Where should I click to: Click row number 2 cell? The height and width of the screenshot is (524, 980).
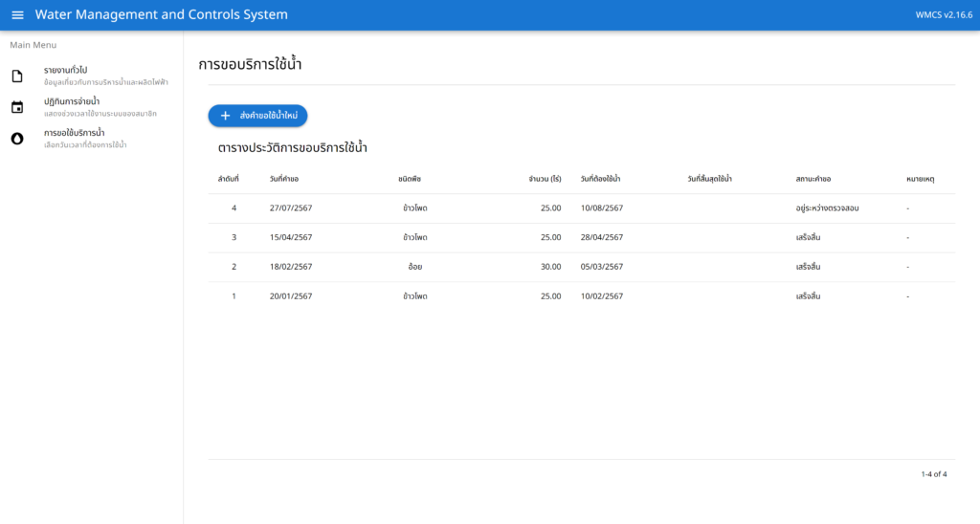click(x=234, y=267)
